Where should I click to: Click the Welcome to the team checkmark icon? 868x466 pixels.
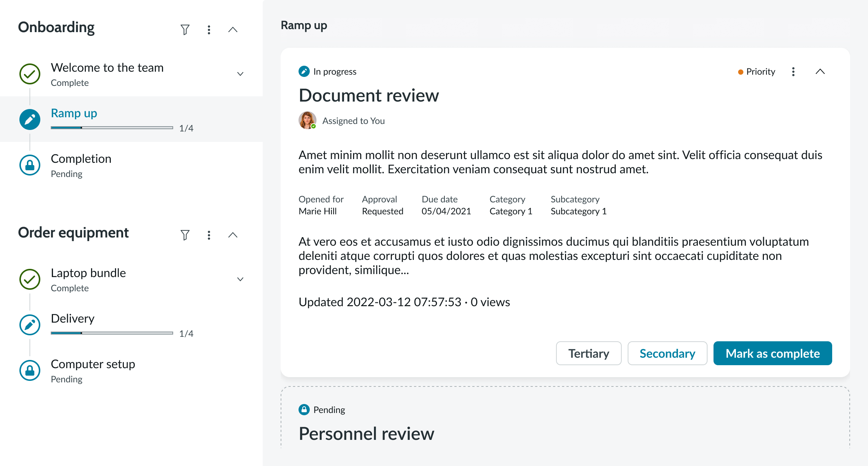[30, 74]
